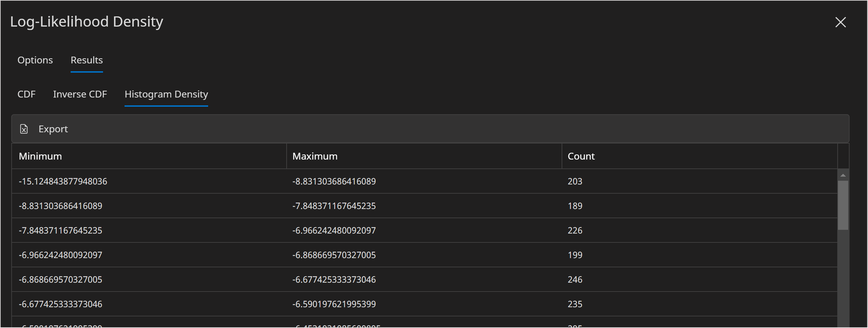Select the maximum cell -6.590197621995399
Screen dimensions: 868x328
coord(334,304)
